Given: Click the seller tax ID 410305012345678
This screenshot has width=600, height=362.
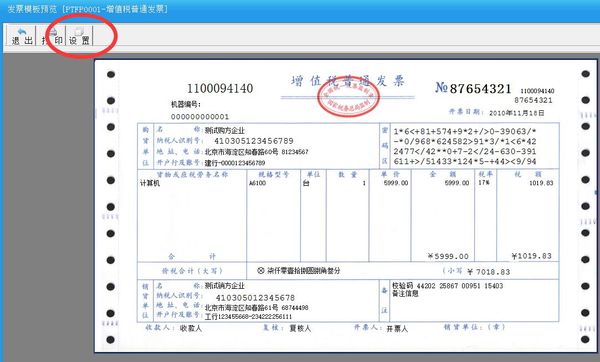Looking at the screenshot, I should [x=255, y=298].
